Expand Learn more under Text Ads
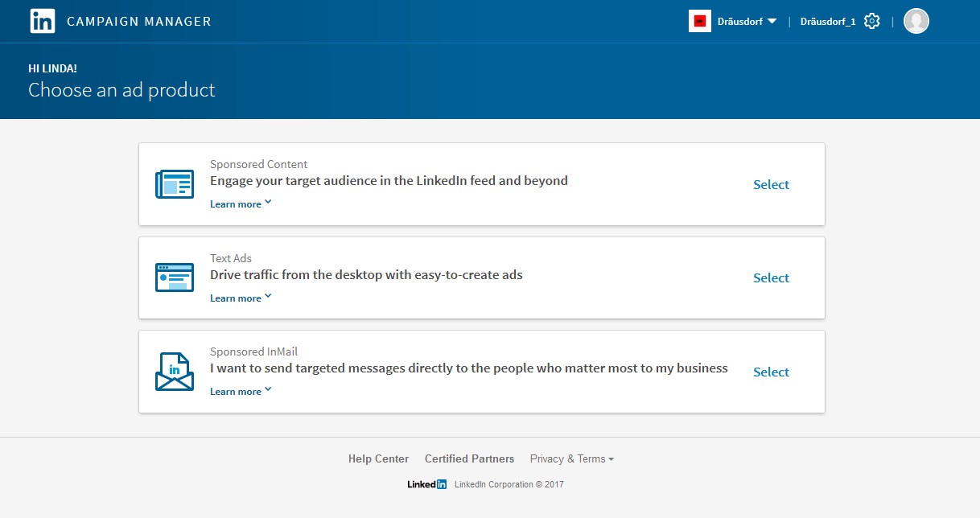980x518 pixels. pos(241,298)
